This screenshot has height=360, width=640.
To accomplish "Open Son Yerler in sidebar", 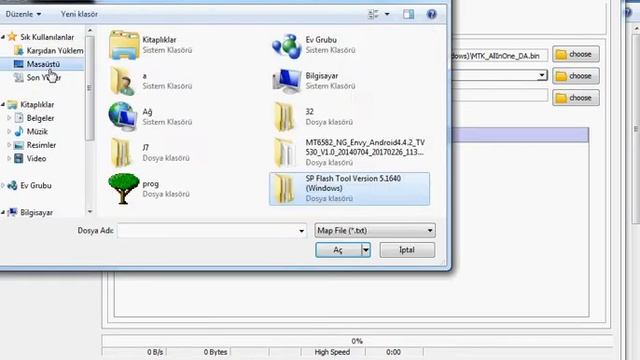I will coord(37,78).
